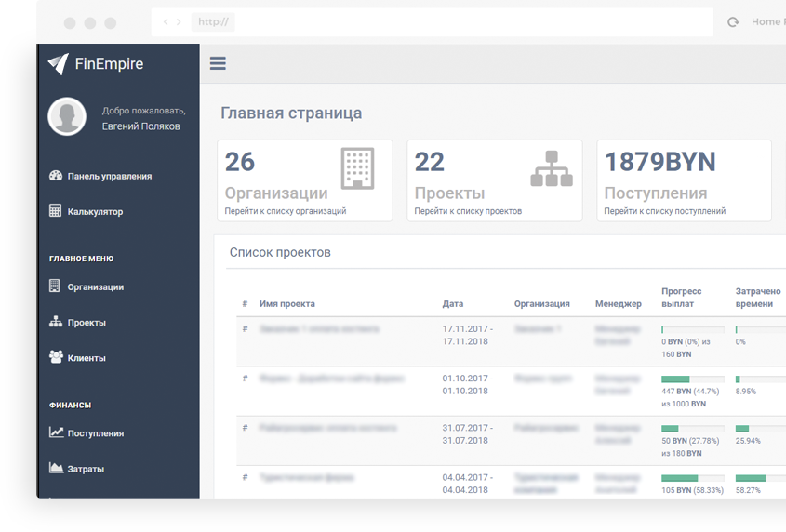This screenshot has width=786, height=532.
Task: Click the browser reload icon
Action: click(733, 22)
